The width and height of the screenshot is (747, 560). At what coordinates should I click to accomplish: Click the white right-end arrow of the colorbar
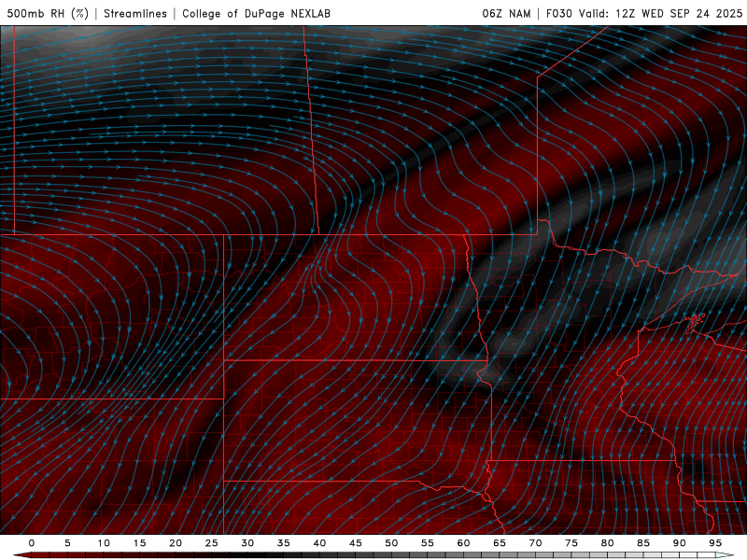(x=725, y=555)
